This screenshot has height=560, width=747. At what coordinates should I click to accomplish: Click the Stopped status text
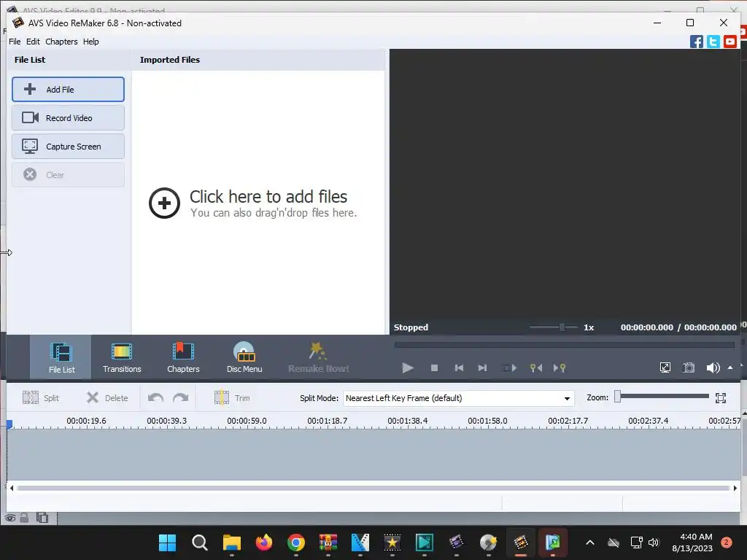(411, 327)
